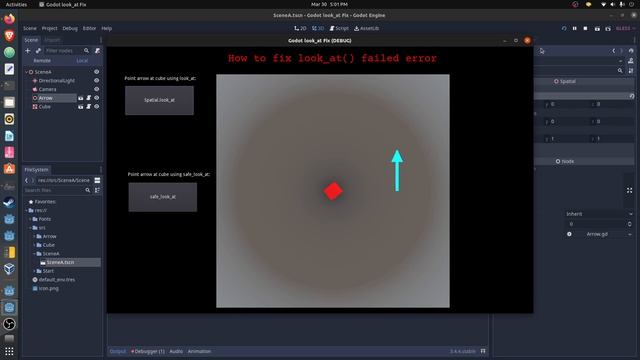The image size is (640, 360).
Task: Switch to the 2D workspace
Action: tap(300, 29)
